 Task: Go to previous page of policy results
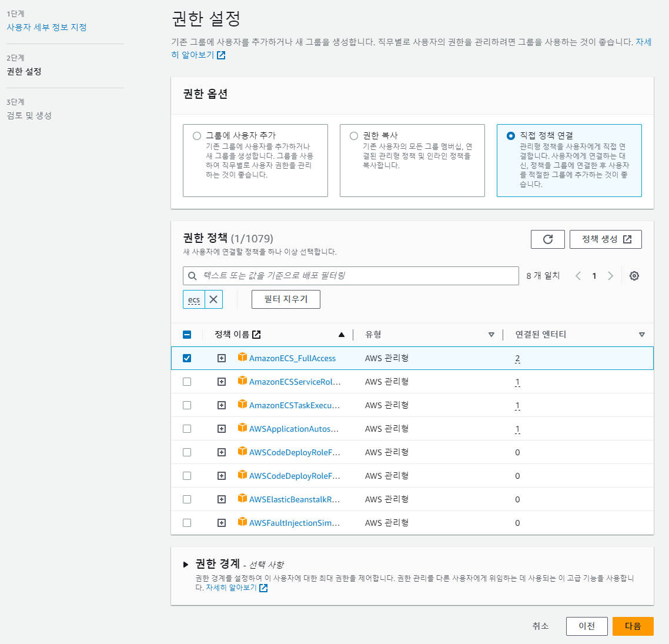578,276
